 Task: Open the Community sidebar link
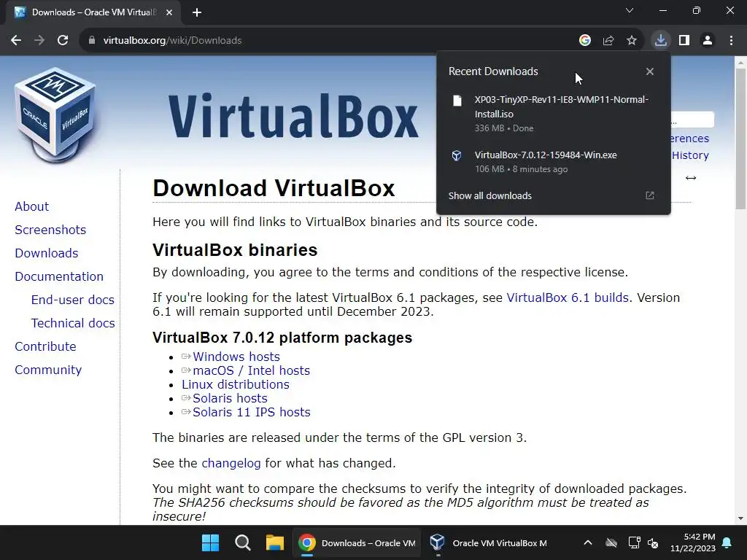click(48, 370)
